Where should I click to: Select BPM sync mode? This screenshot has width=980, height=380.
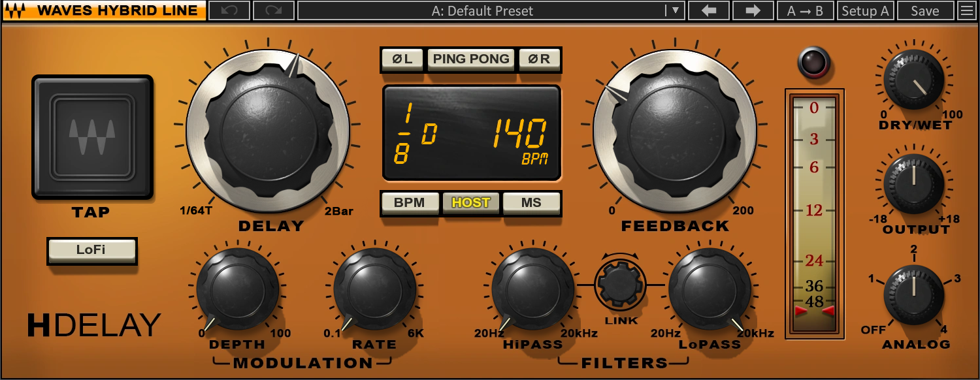[409, 202]
